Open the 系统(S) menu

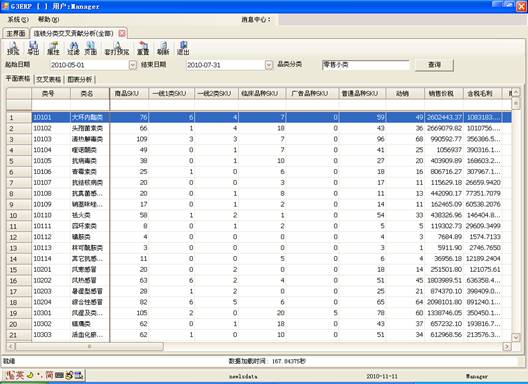click(x=18, y=20)
